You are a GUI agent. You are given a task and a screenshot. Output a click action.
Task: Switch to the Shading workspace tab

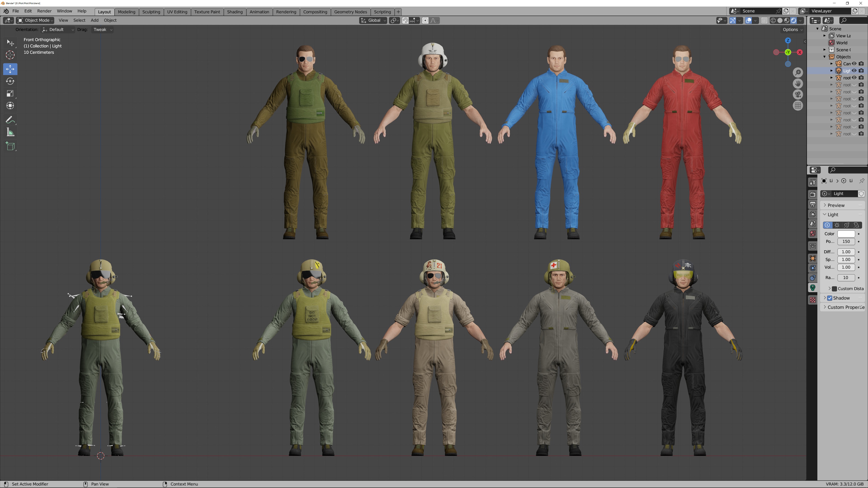pyautogui.click(x=235, y=12)
